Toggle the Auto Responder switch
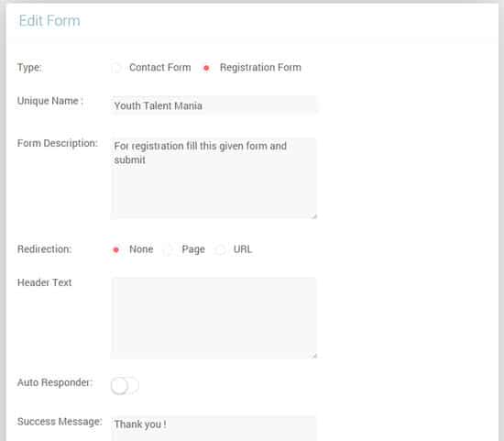This screenshot has width=504, height=441. point(125,385)
